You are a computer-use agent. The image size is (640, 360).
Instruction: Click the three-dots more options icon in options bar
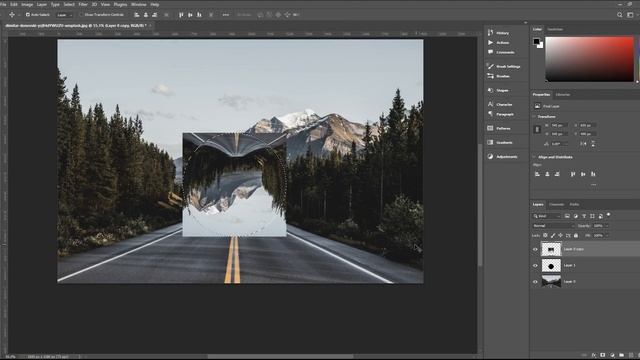point(226,15)
